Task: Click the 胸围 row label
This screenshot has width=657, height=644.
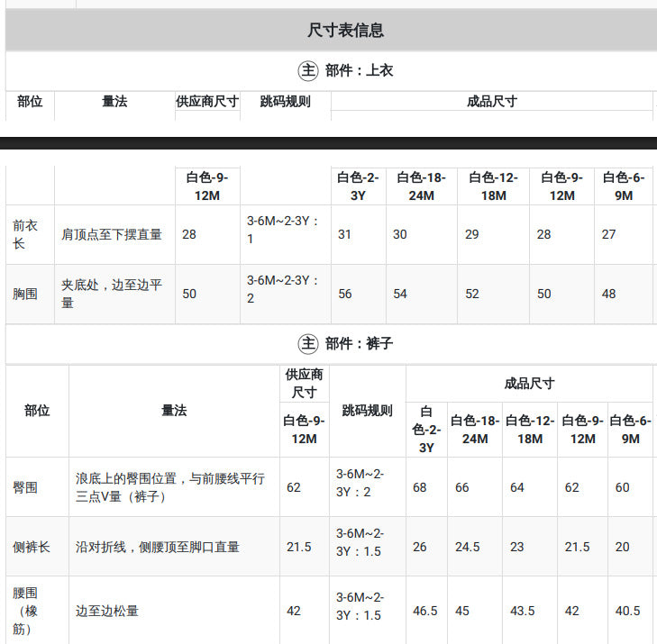Action: [25, 294]
